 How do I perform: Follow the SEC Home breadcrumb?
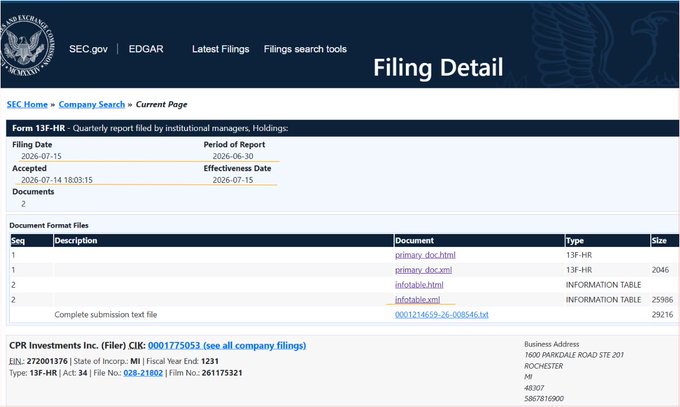coord(27,105)
